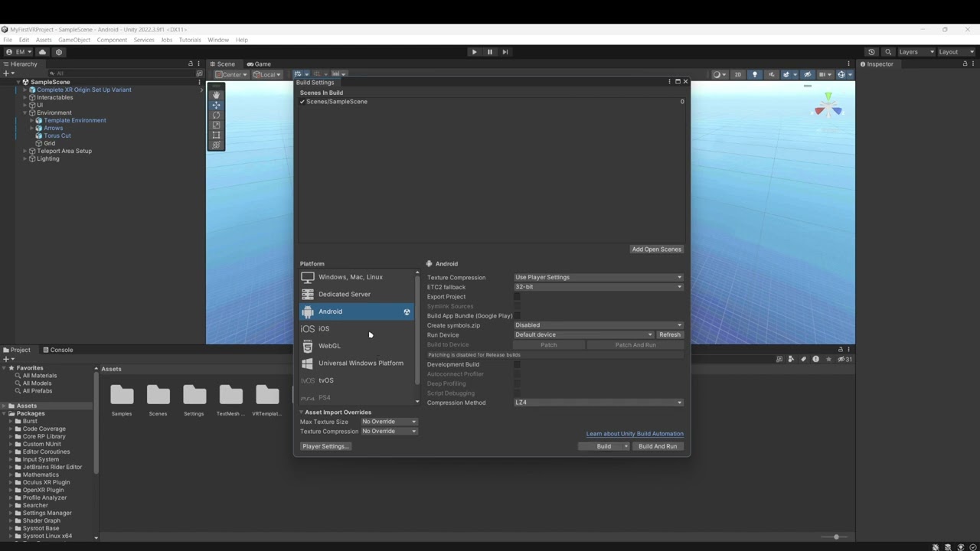The width and height of the screenshot is (980, 551).
Task: Switch to the Game tab
Action: point(259,64)
